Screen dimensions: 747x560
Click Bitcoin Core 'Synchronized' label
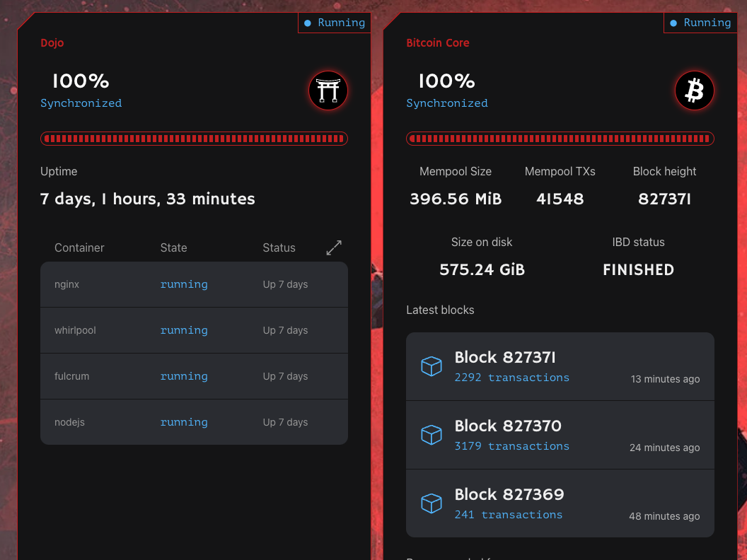coord(447,103)
